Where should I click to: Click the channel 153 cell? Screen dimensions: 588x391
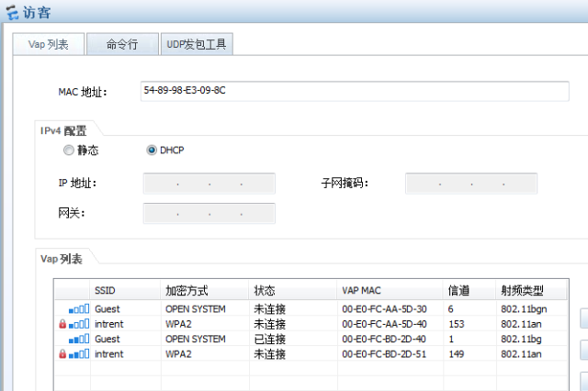pyautogui.click(x=457, y=324)
